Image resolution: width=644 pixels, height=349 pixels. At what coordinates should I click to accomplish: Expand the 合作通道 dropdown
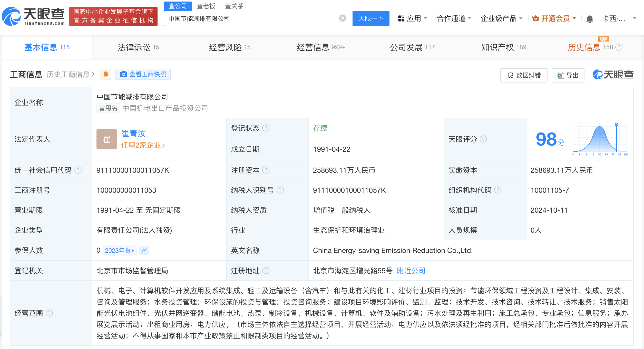(x=454, y=18)
